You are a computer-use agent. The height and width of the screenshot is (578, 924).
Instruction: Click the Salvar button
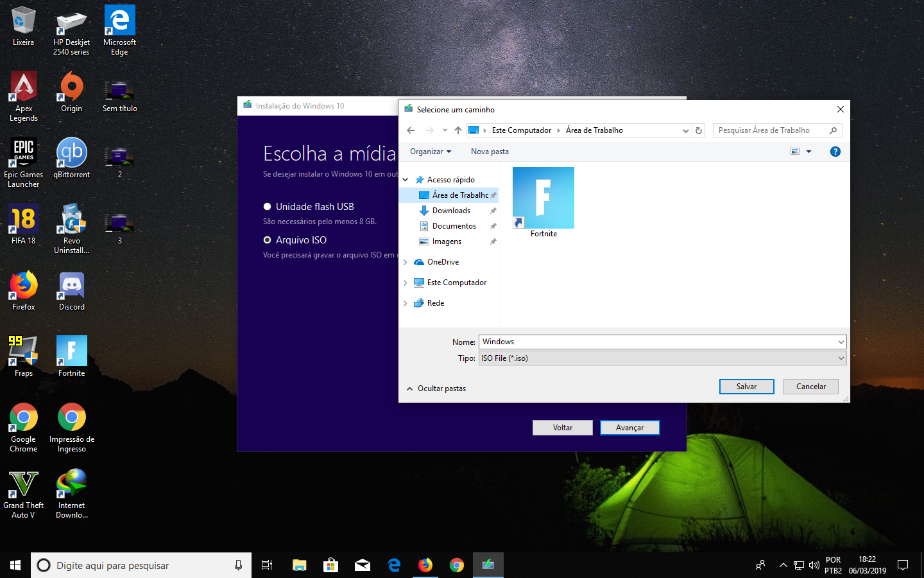click(x=746, y=387)
